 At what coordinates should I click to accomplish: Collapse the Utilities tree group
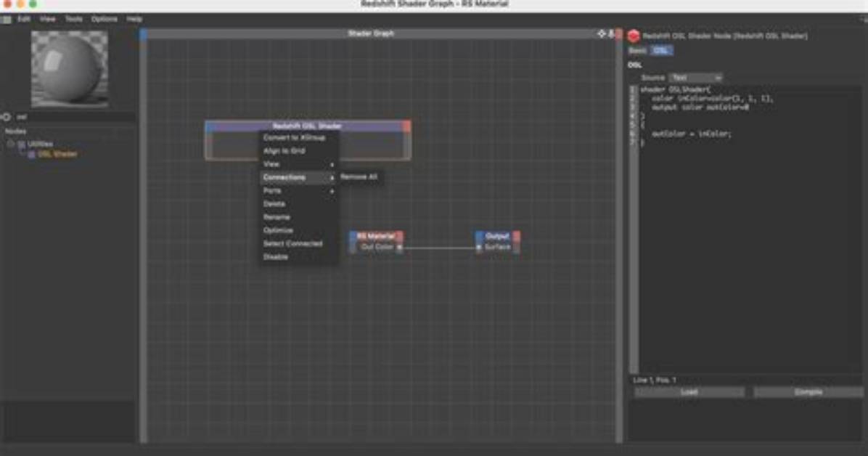pos(10,144)
